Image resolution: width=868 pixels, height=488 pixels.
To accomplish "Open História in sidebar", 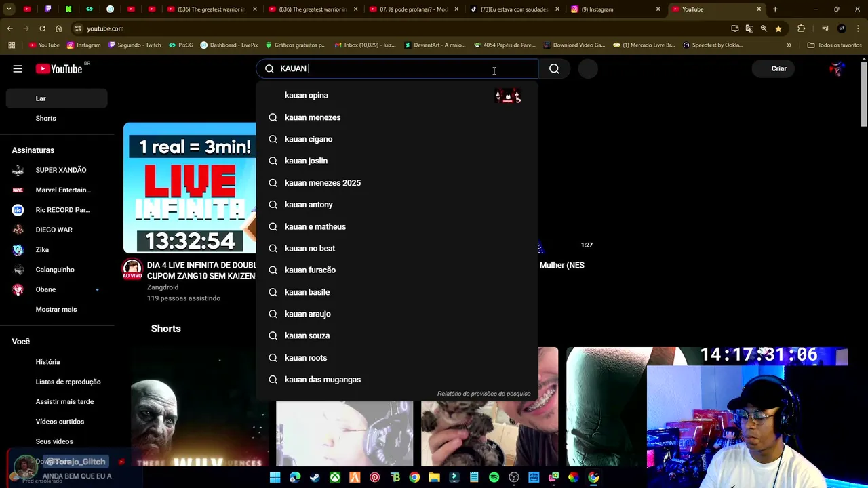I will pyautogui.click(x=56, y=362).
